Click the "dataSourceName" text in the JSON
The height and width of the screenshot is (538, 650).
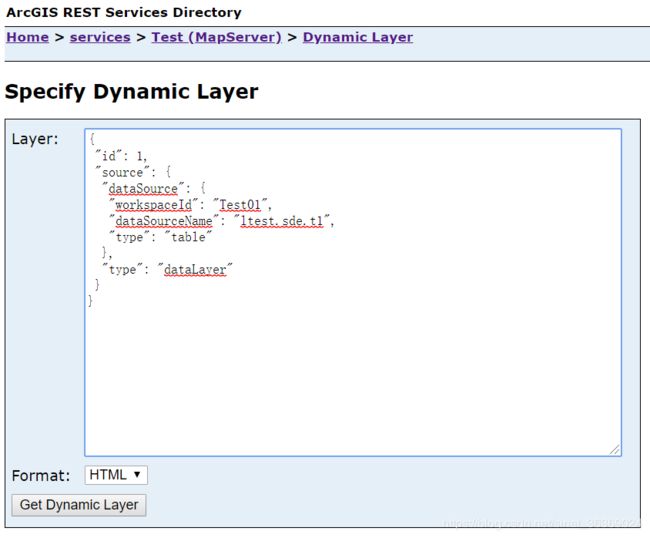[x=164, y=221]
